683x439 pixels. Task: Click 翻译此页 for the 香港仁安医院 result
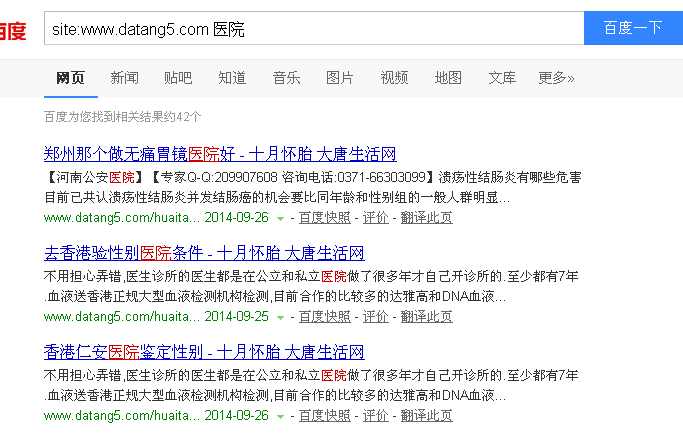pos(426,415)
